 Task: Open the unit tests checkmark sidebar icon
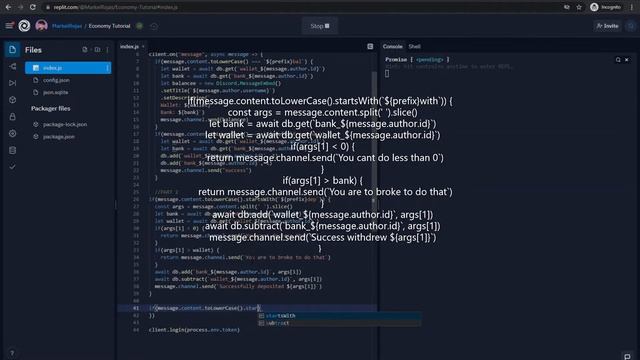[12, 167]
